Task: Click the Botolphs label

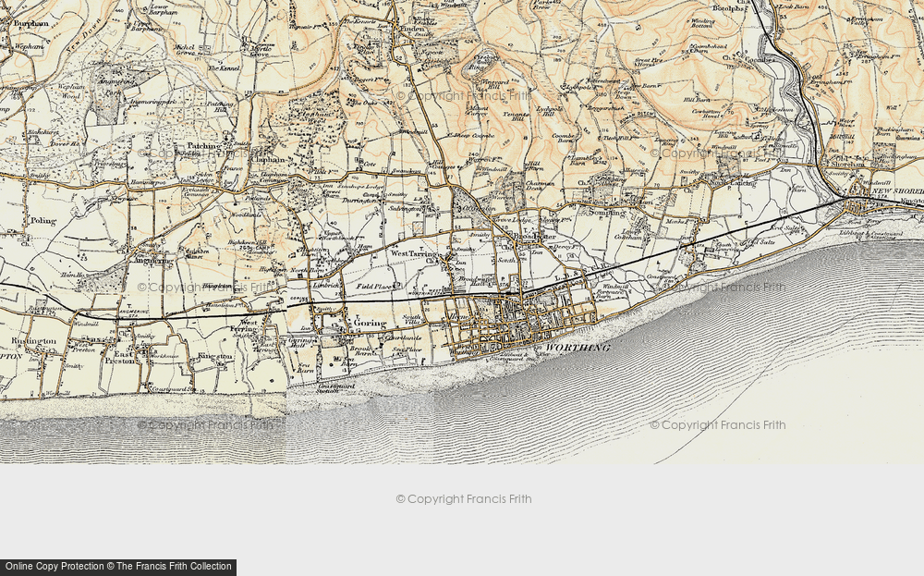Action: pyautogui.click(x=730, y=9)
